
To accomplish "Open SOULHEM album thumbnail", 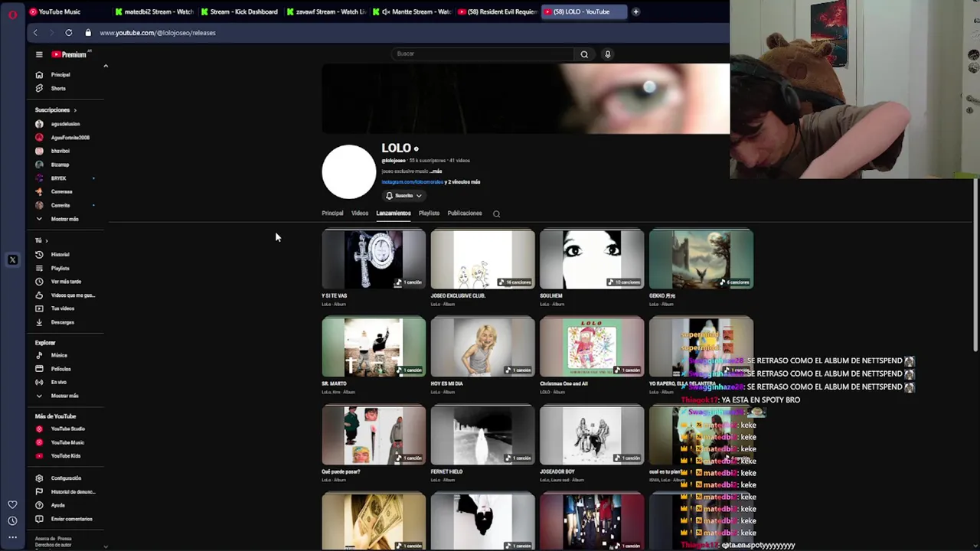I will pos(592,259).
